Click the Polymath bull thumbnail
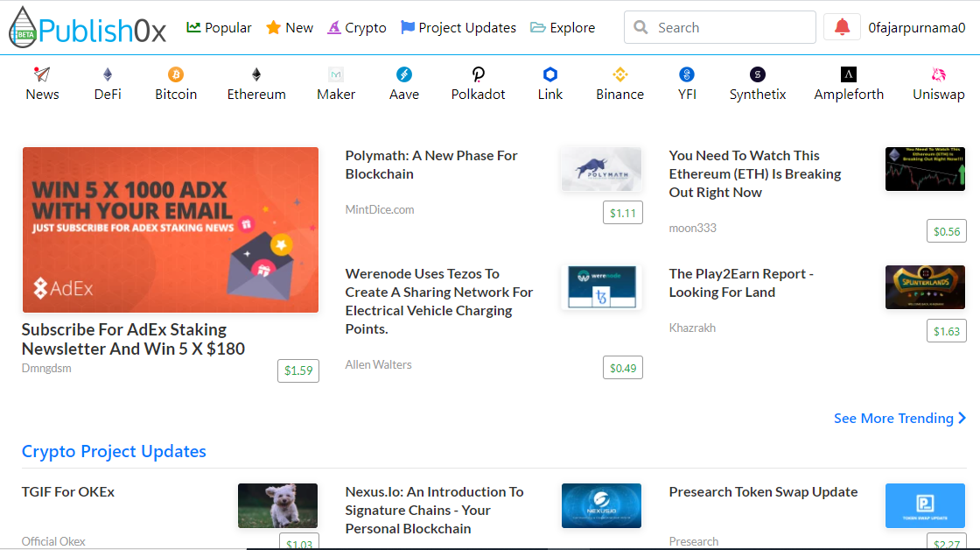This screenshot has width=980, height=550. pos(601,169)
